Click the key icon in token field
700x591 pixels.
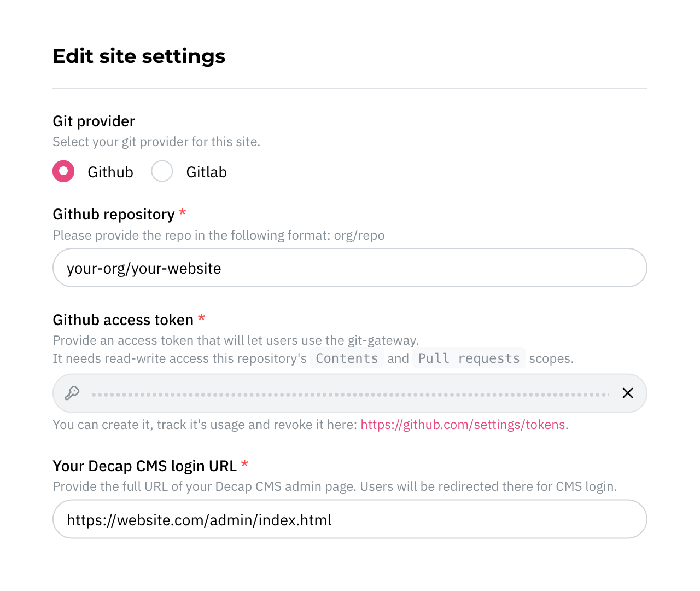(72, 393)
